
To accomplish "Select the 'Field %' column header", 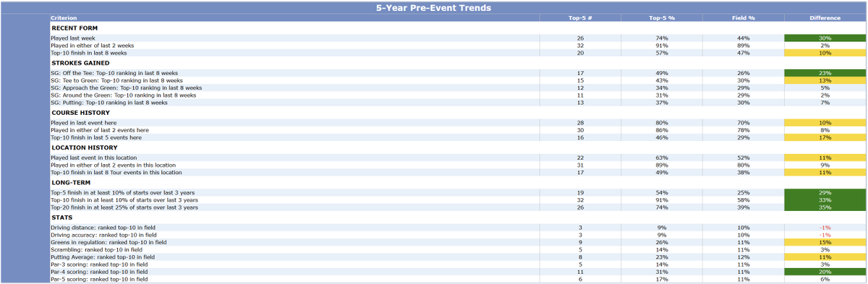I will click(x=743, y=17).
